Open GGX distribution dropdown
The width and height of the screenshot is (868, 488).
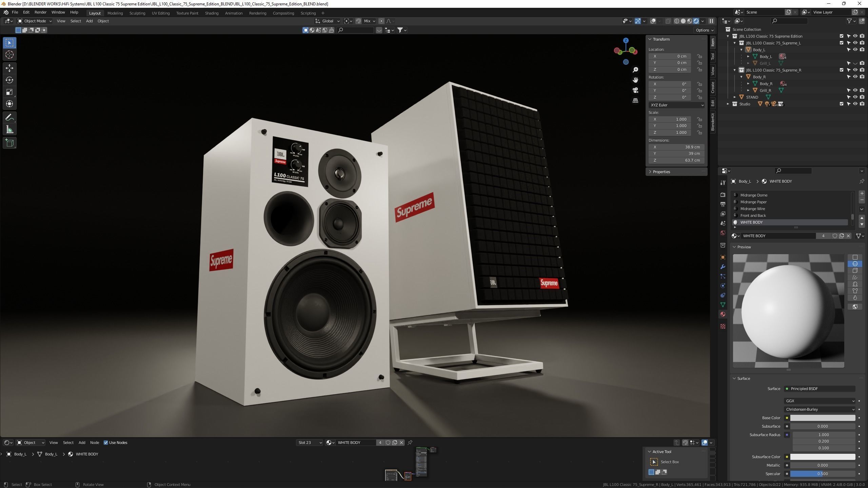(820, 401)
